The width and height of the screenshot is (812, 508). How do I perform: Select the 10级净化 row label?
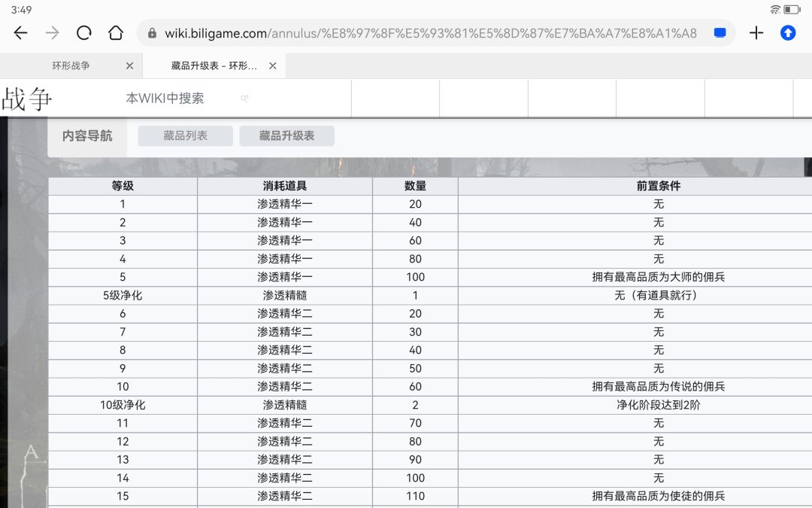pyautogui.click(x=123, y=405)
